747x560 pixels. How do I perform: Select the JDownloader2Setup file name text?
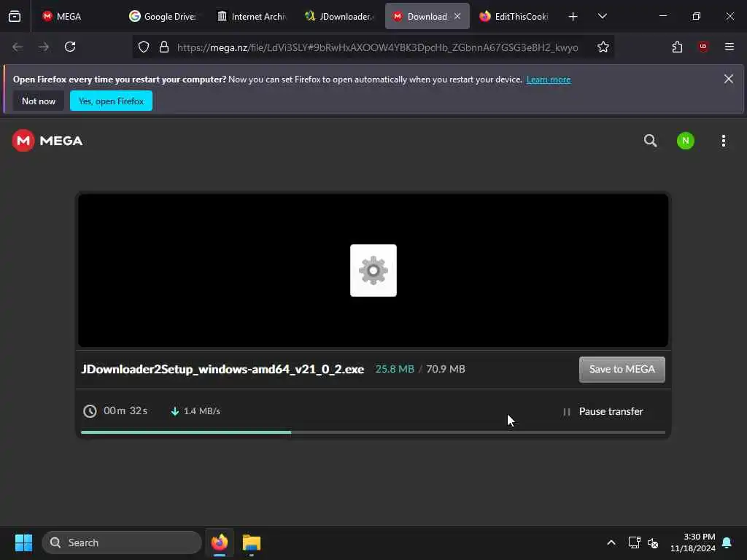pos(222,369)
